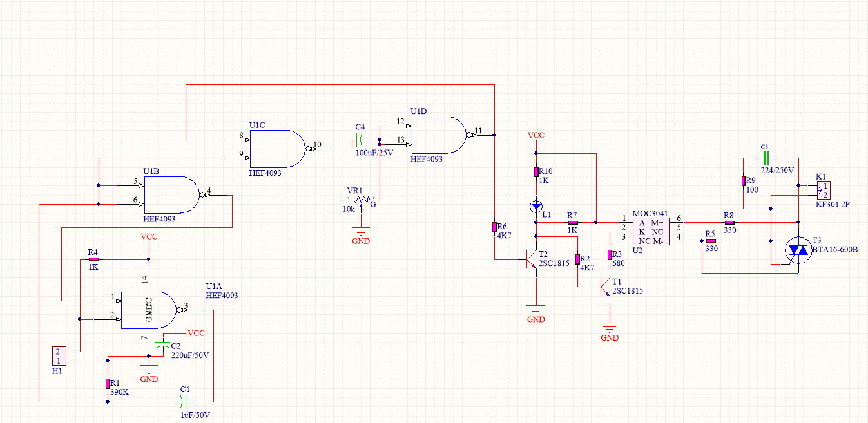Click the U1D NAND gate symbol
The image size is (868, 423).
[x=438, y=135]
